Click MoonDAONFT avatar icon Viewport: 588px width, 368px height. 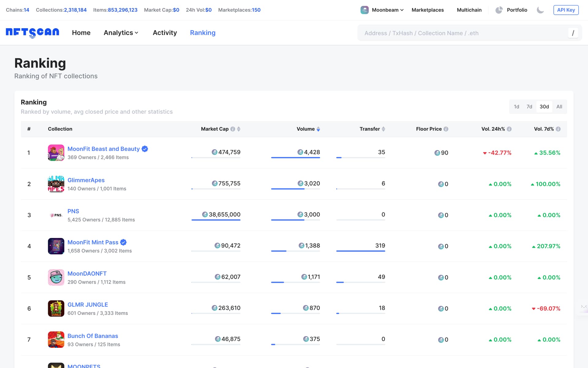coord(56,278)
